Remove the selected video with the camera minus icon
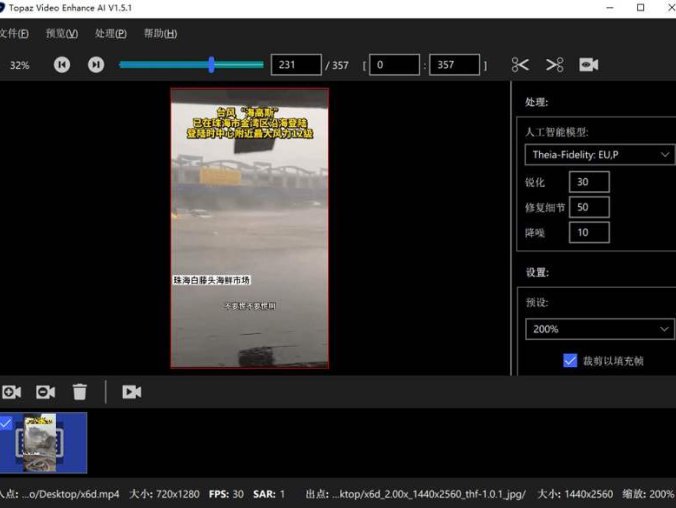 (x=45, y=392)
